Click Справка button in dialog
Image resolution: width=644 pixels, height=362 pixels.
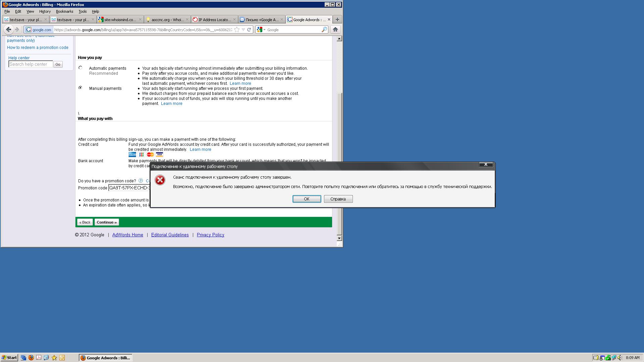[338, 199]
